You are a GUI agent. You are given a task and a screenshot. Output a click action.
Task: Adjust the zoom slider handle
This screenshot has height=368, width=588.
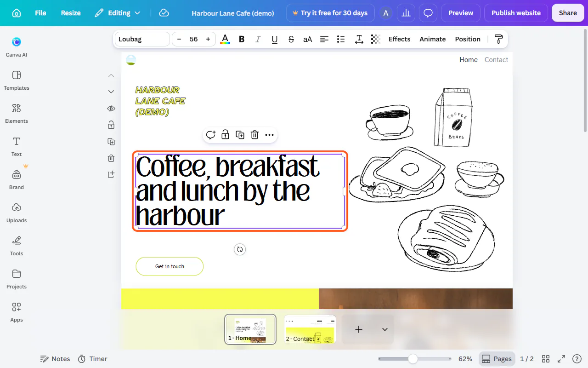click(x=413, y=359)
